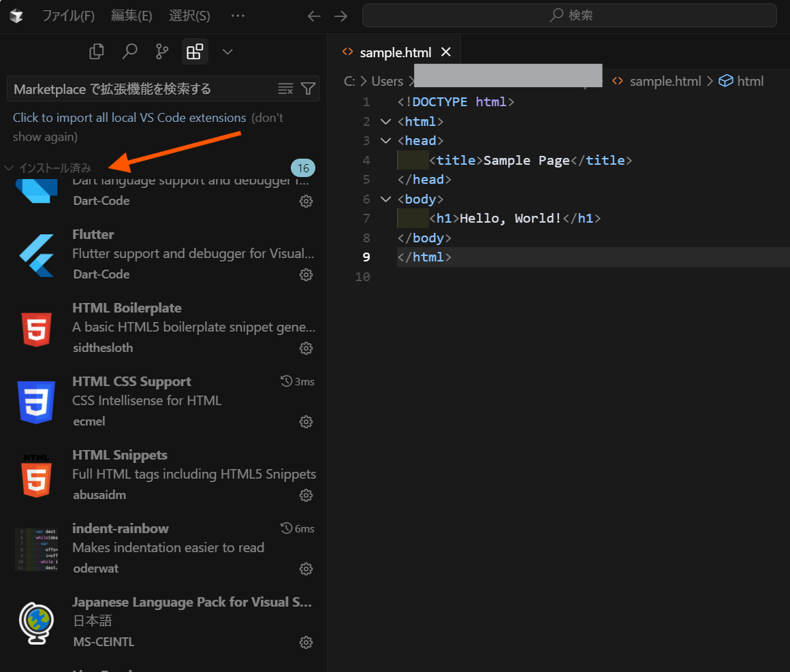Go back with the left arrow
790x672 pixels.
coord(314,16)
